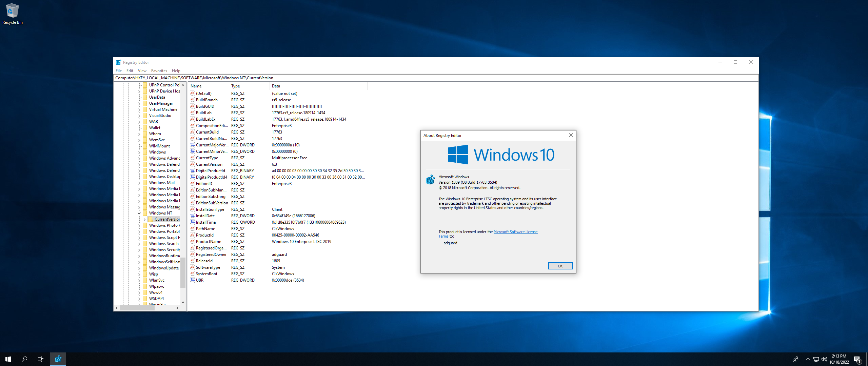This screenshot has height=366, width=868.
Task: Select the VisualStudio tree item
Action: (x=160, y=116)
